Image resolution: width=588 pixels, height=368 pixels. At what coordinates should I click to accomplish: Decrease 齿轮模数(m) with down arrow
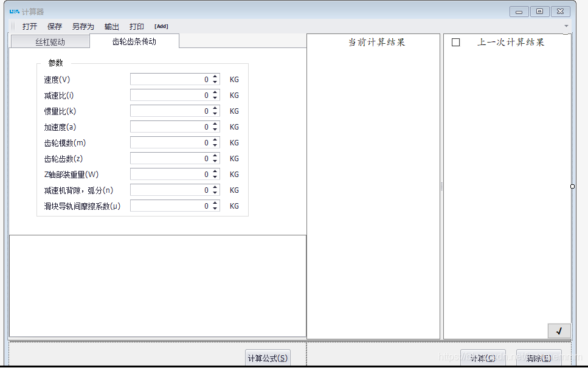pyautogui.click(x=215, y=145)
